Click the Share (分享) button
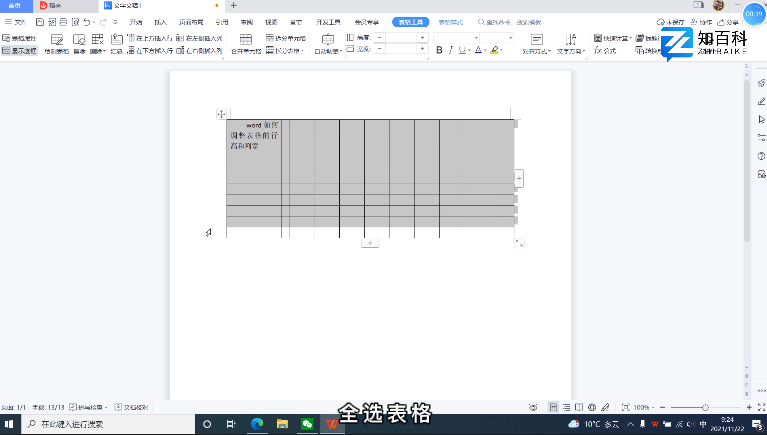767x435 pixels. click(728, 22)
